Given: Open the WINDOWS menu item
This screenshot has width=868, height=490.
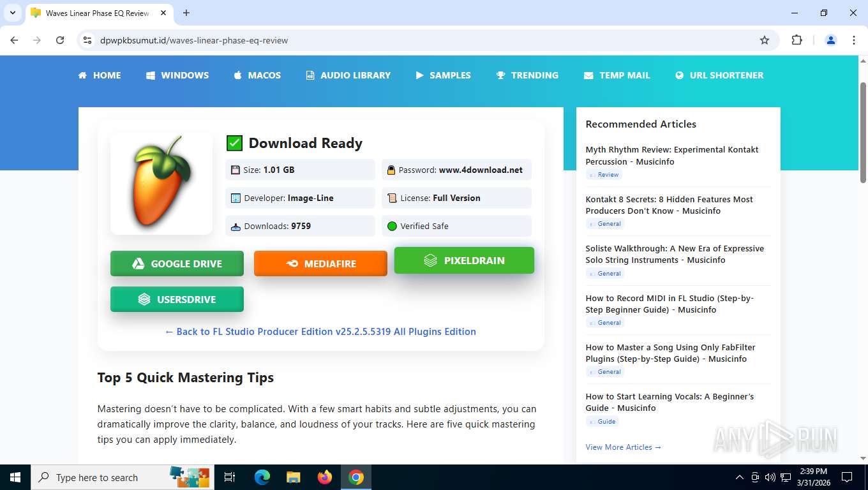Looking at the screenshot, I should click(177, 75).
